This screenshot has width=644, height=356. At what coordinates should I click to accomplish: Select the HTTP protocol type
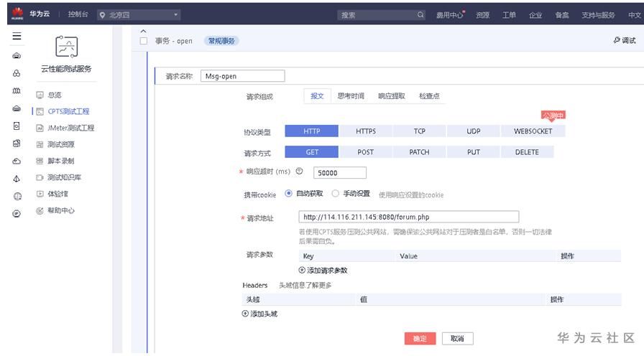click(x=312, y=131)
